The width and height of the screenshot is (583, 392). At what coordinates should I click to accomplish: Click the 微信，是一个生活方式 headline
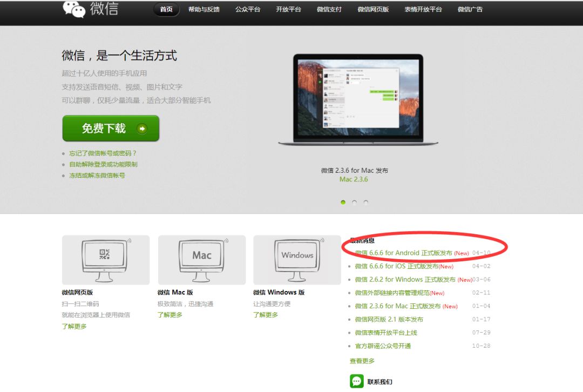(119, 56)
